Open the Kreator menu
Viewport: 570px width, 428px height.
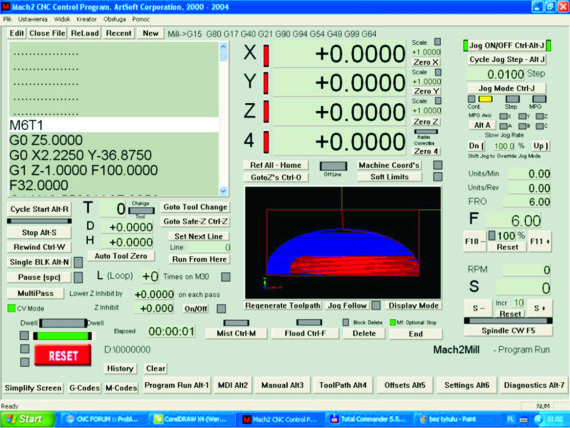[87, 19]
